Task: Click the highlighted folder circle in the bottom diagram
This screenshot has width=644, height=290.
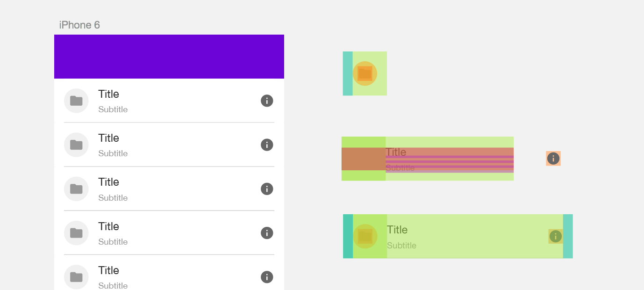Action: pyautogui.click(x=365, y=236)
